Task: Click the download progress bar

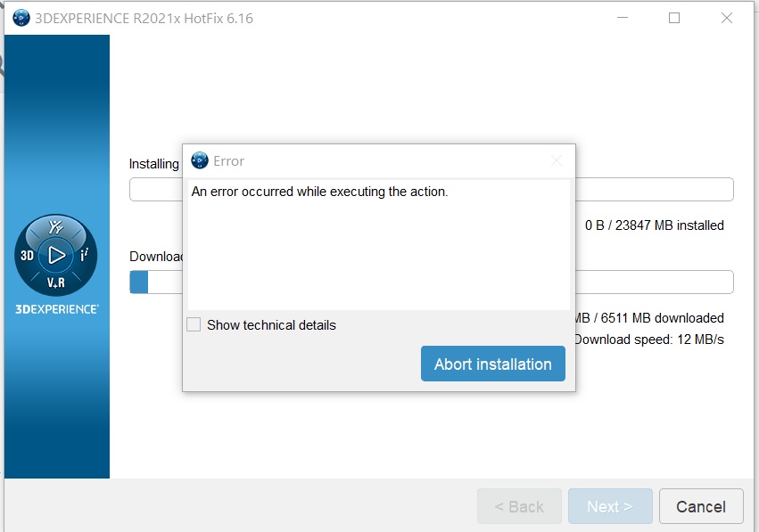Action: tap(432, 282)
